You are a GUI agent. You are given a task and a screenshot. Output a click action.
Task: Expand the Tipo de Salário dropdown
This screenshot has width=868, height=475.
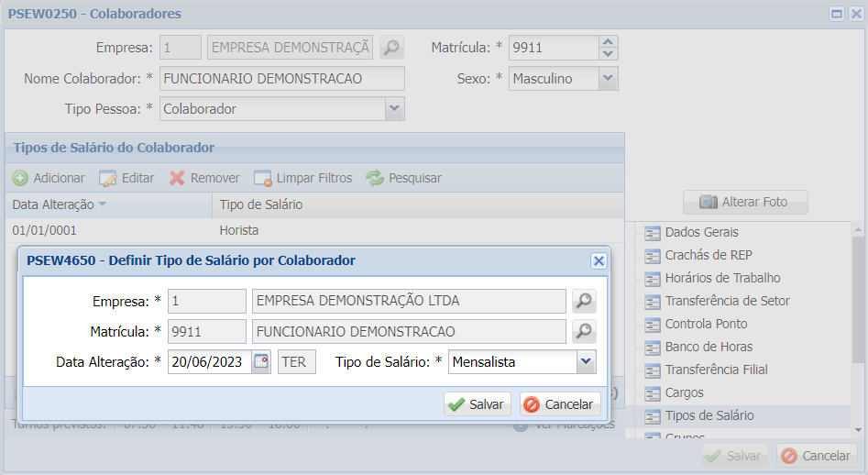pos(587,361)
